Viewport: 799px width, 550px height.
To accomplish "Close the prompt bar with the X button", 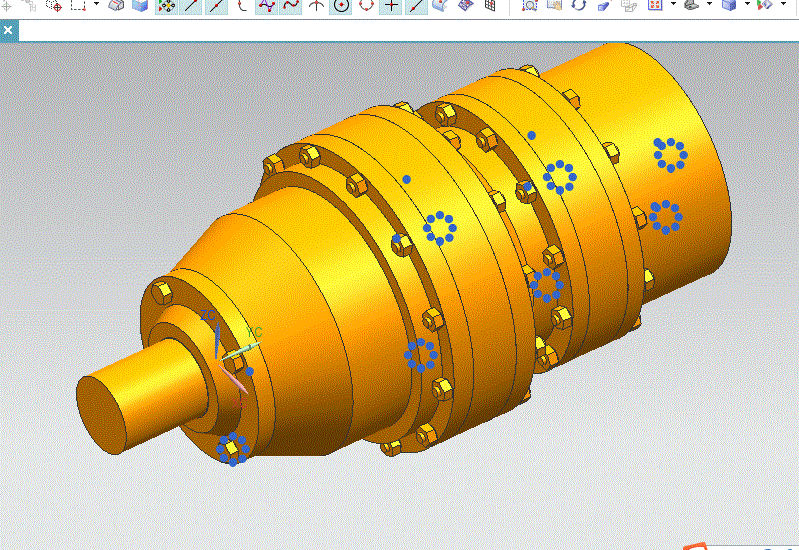I will 8,31.
